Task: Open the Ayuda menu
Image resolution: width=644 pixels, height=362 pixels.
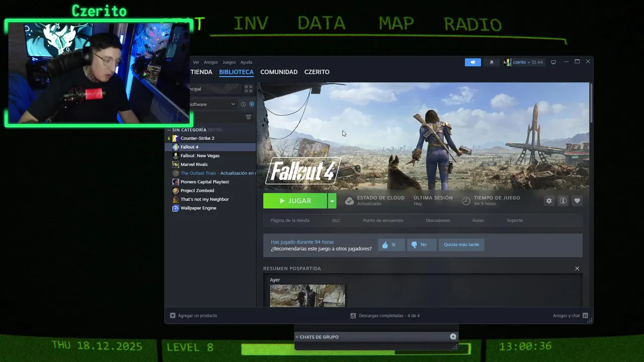Action: [246, 62]
